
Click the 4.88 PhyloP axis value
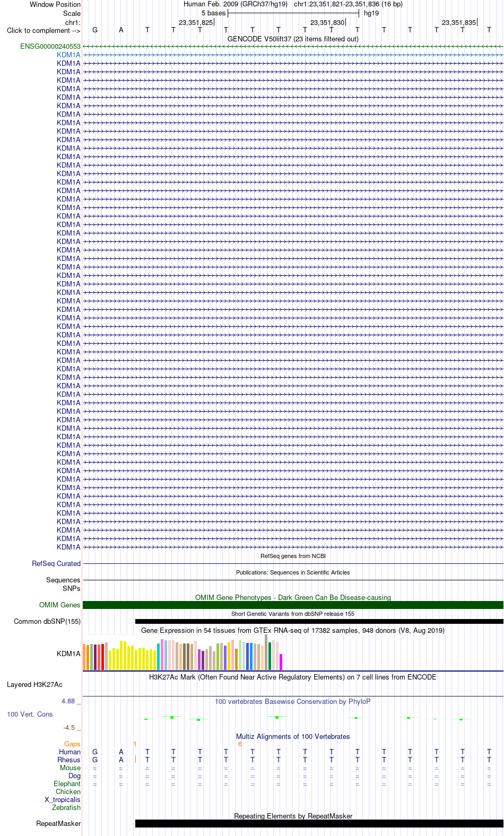coord(68,701)
